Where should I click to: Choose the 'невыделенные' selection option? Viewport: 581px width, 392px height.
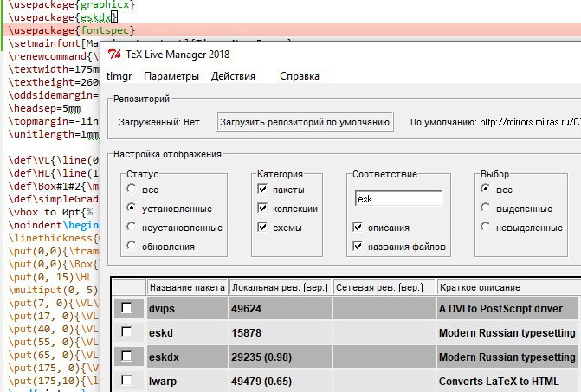tap(486, 227)
